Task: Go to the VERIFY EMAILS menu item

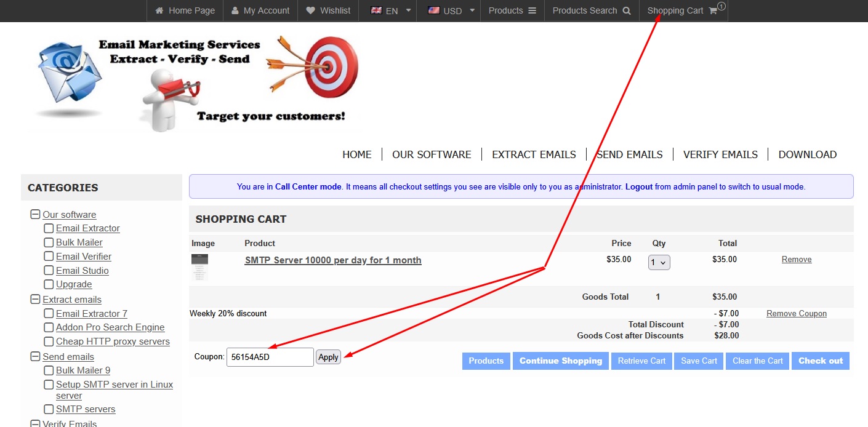Action: click(x=720, y=154)
